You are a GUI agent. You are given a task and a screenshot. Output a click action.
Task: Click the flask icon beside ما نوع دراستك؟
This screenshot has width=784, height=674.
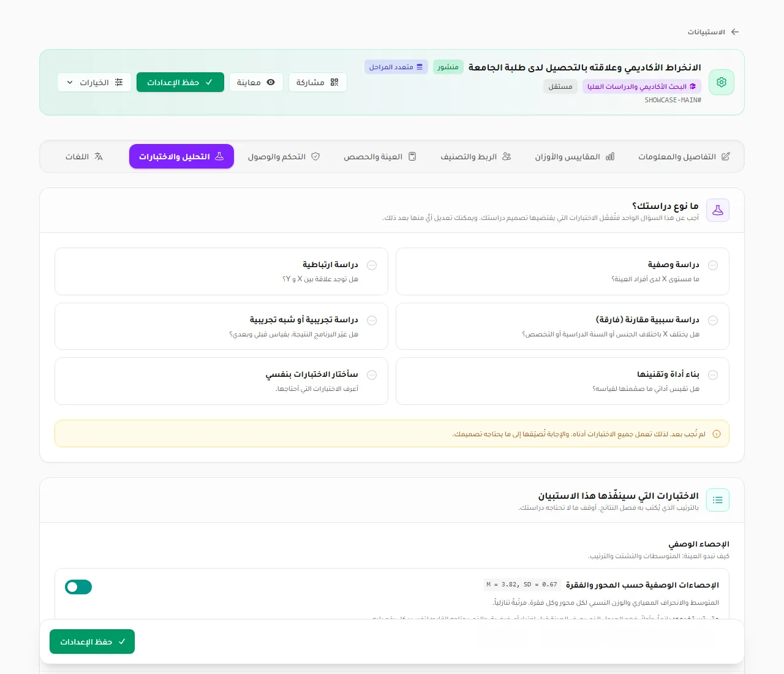718,210
